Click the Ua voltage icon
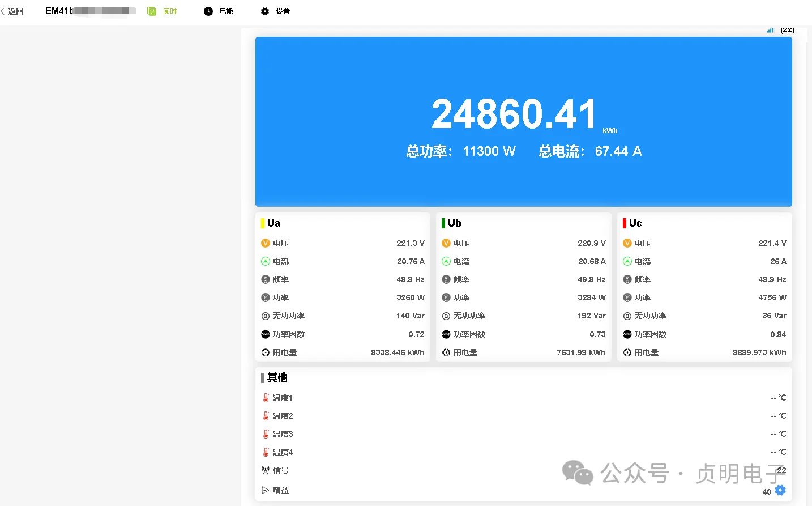Screen dimensions: 812x506 tap(265, 243)
